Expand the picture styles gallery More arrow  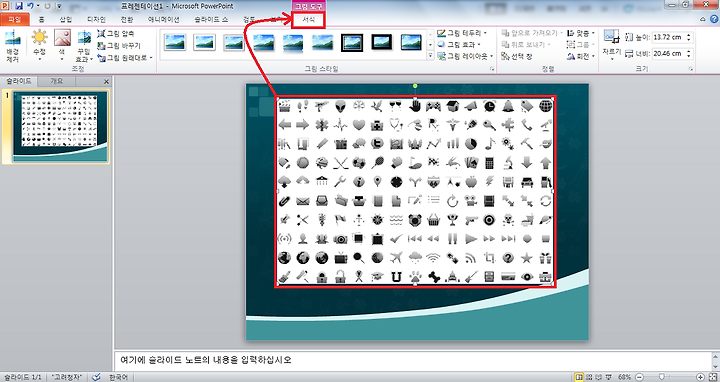[x=430, y=56]
